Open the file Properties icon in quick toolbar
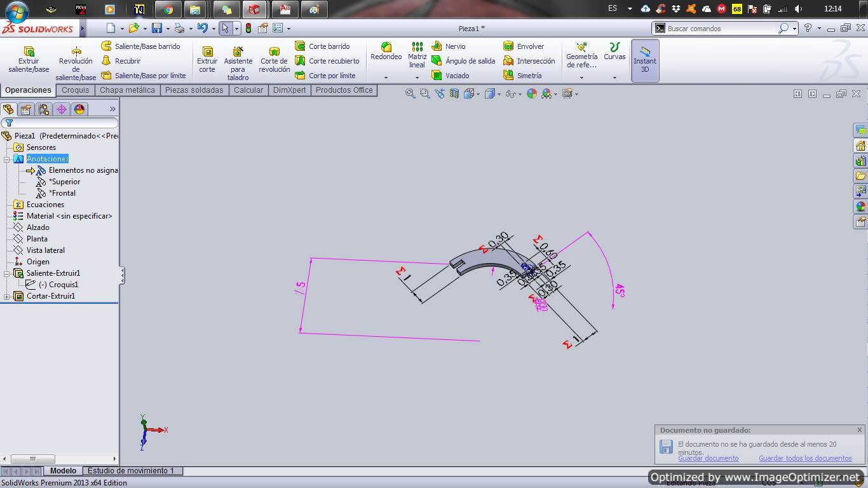The image size is (868, 488). coord(262,28)
